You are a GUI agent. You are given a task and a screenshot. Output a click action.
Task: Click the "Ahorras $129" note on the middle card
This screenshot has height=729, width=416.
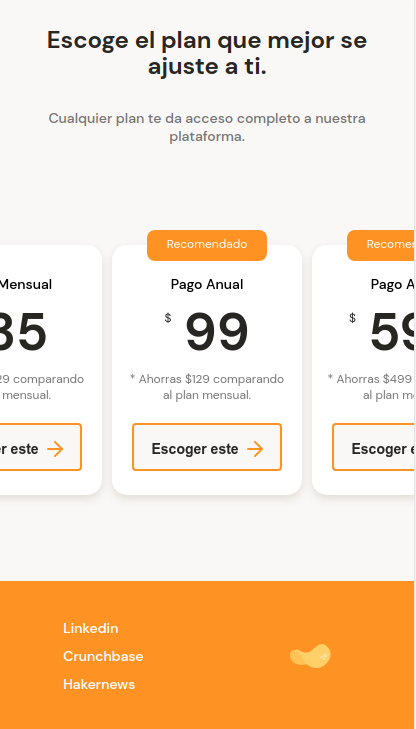tap(207, 387)
